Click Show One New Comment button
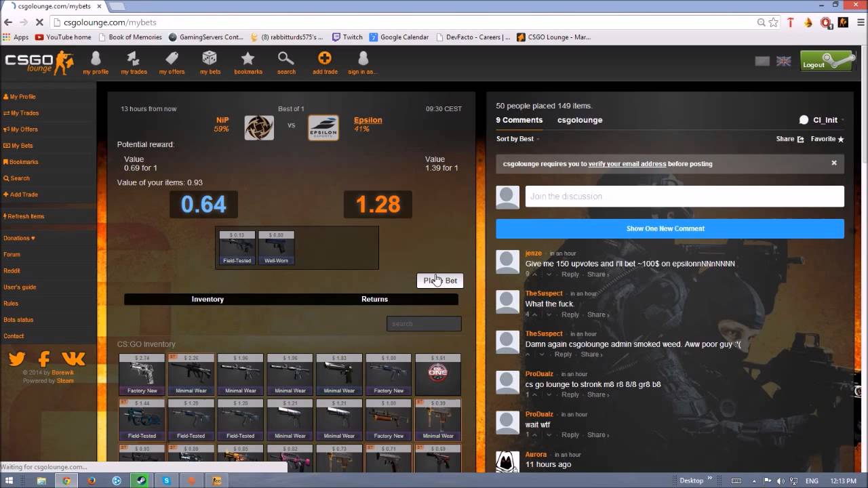This screenshot has width=868, height=488. tap(670, 228)
